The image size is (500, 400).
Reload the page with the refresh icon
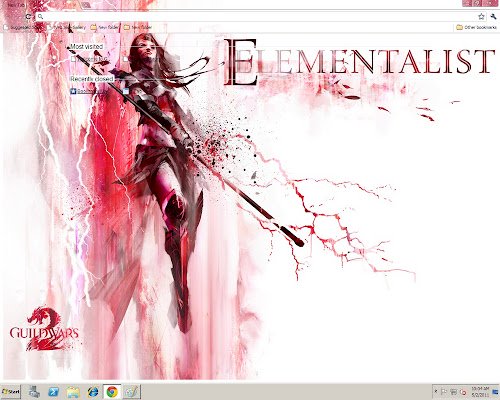click(x=28, y=16)
